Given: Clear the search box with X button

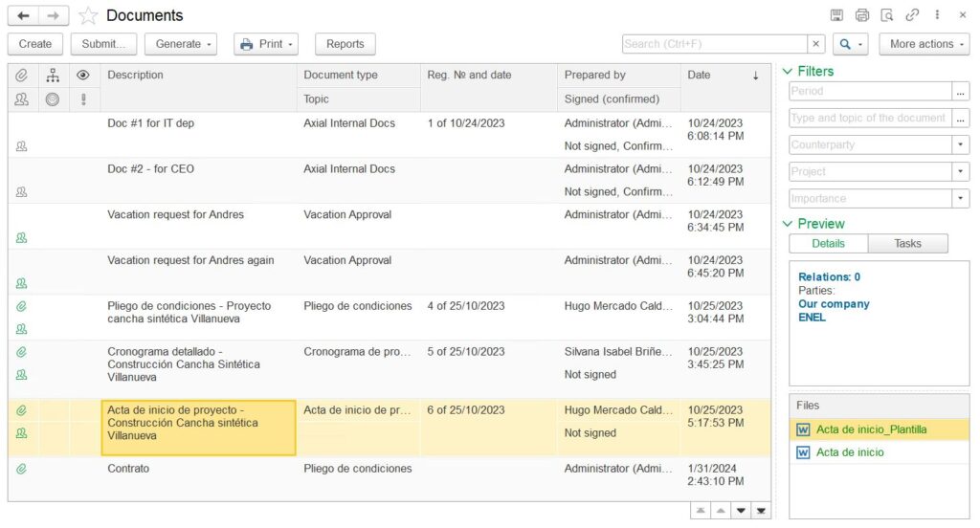Looking at the screenshot, I should (x=815, y=44).
